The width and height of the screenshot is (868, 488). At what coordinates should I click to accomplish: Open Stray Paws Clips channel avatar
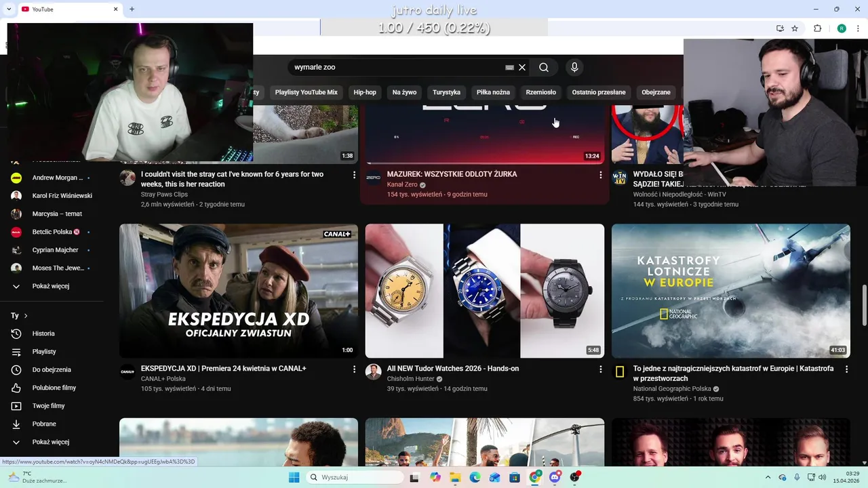(127, 178)
